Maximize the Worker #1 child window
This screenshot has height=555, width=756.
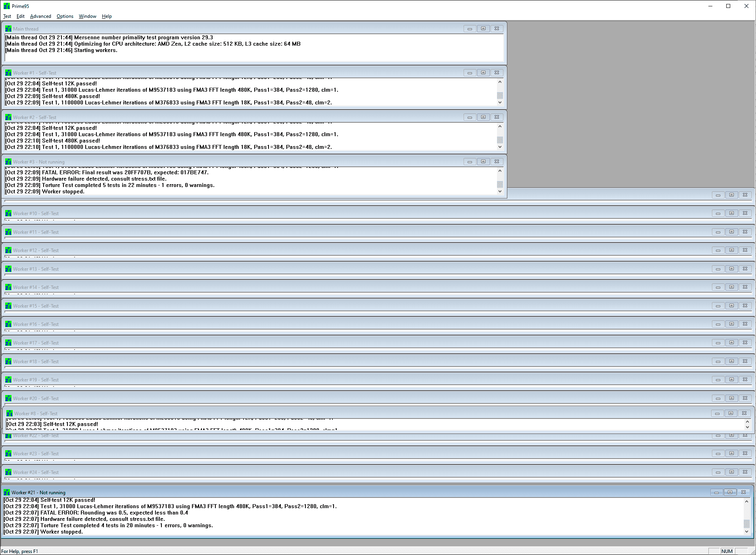coord(483,73)
